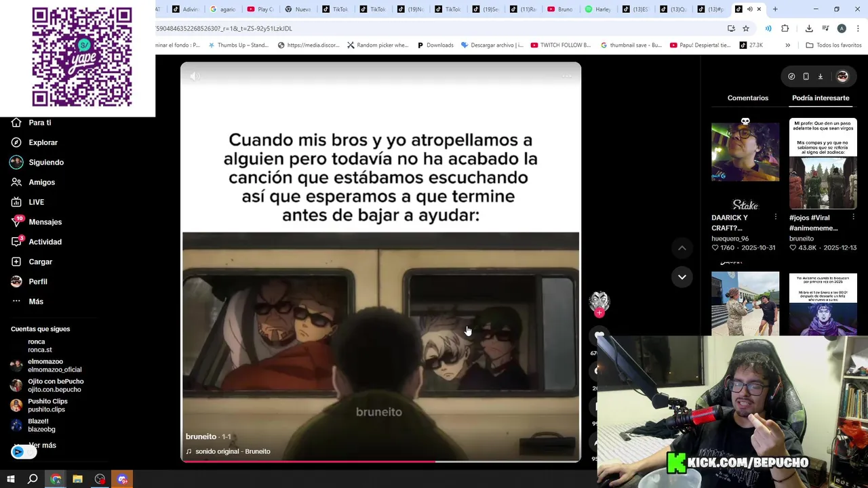Go to next video arrow
The width and height of the screenshot is (868, 488).
click(x=682, y=277)
